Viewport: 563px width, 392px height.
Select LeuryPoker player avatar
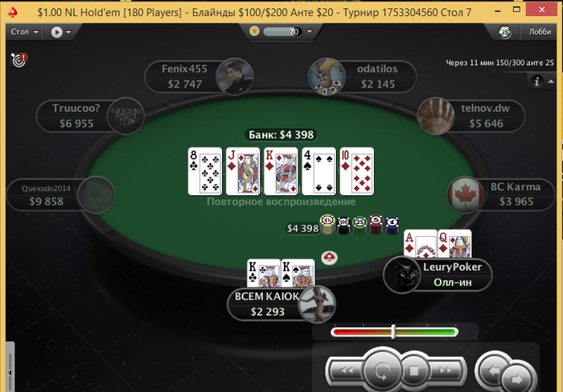coord(402,275)
